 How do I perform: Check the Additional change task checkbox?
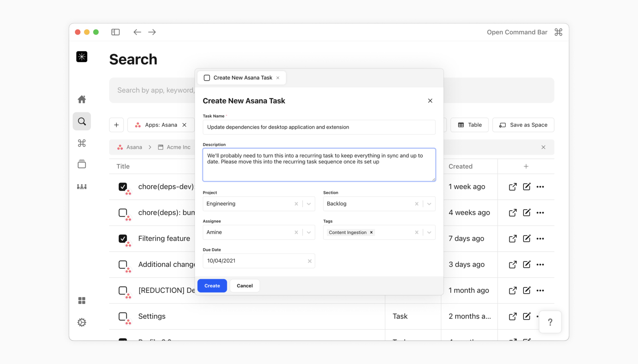click(x=123, y=264)
